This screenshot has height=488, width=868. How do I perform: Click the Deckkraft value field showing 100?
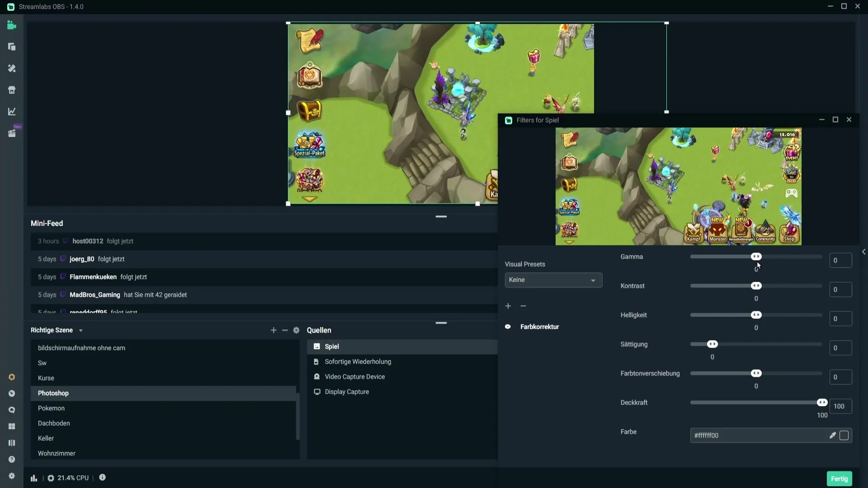pyautogui.click(x=841, y=406)
